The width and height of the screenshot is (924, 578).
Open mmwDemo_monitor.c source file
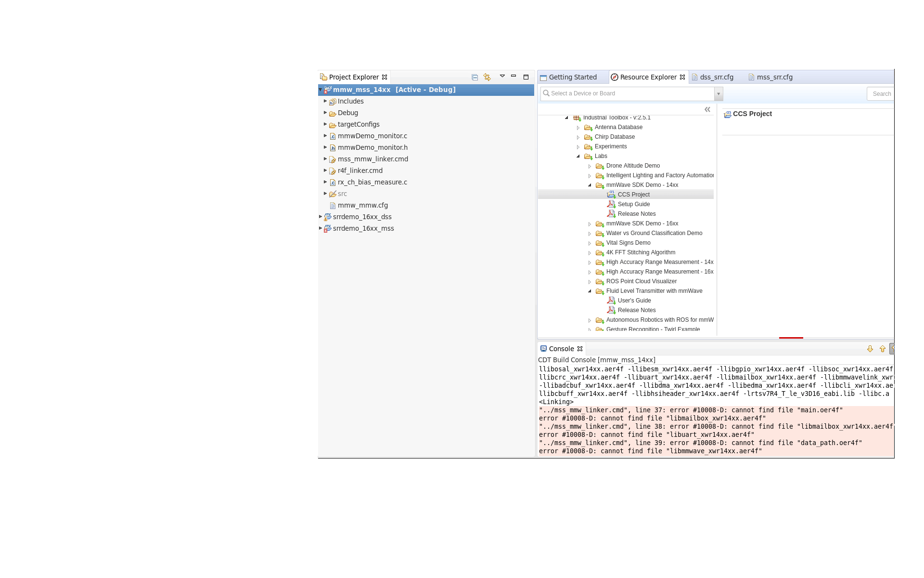pos(372,136)
